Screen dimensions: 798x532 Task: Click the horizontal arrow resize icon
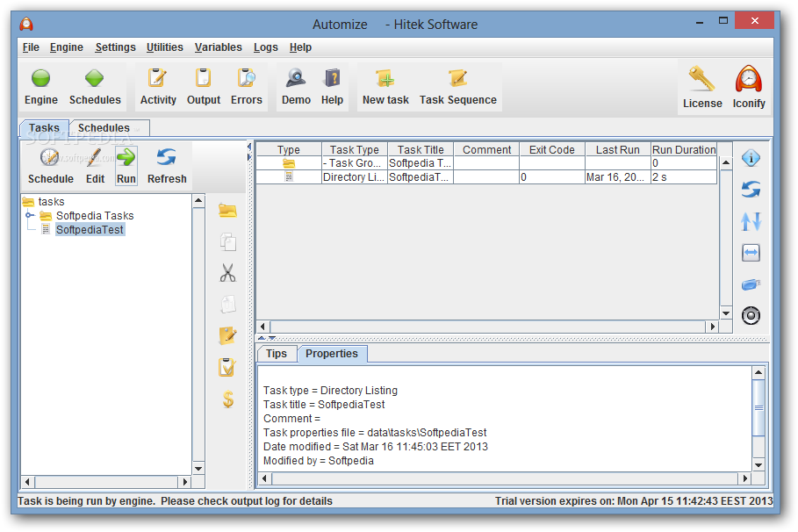tap(751, 253)
